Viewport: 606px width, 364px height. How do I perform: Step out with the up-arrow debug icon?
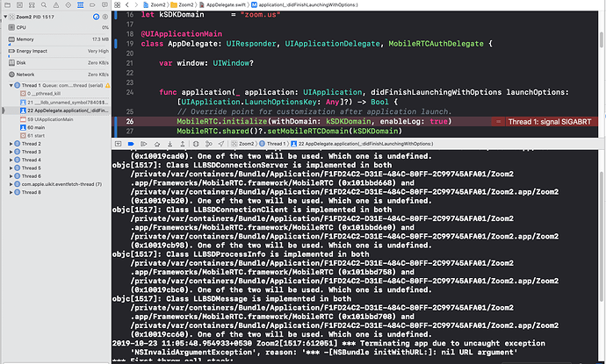(x=183, y=144)
